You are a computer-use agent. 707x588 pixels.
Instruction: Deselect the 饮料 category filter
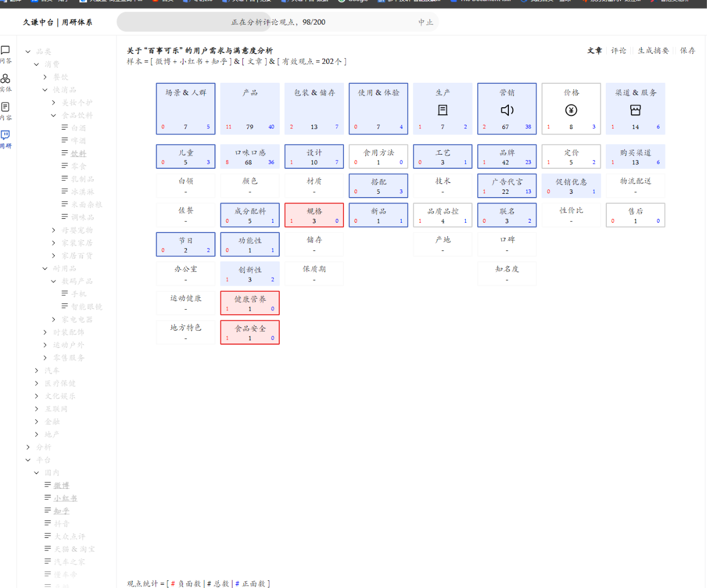pyautogui.click(x=78, y=154)
